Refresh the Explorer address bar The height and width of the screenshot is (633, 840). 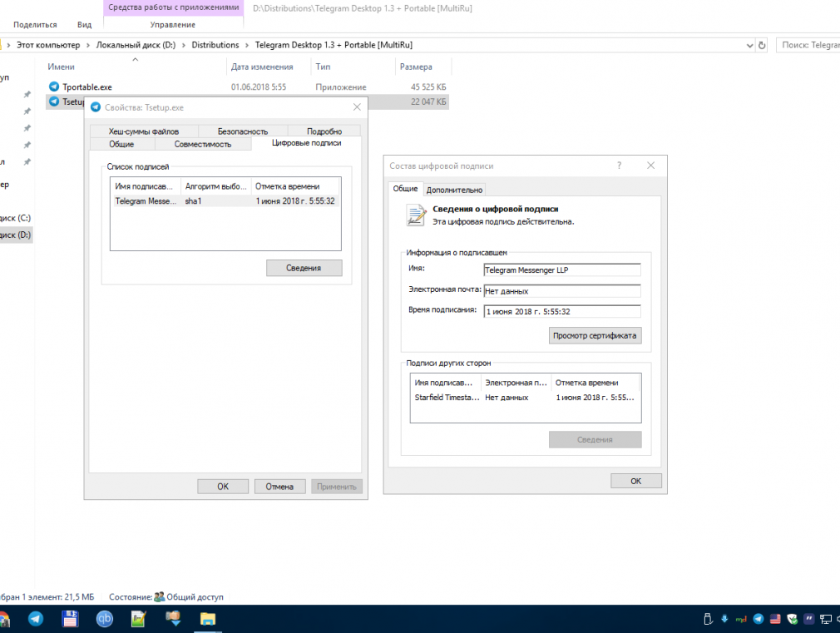(762, 46)
